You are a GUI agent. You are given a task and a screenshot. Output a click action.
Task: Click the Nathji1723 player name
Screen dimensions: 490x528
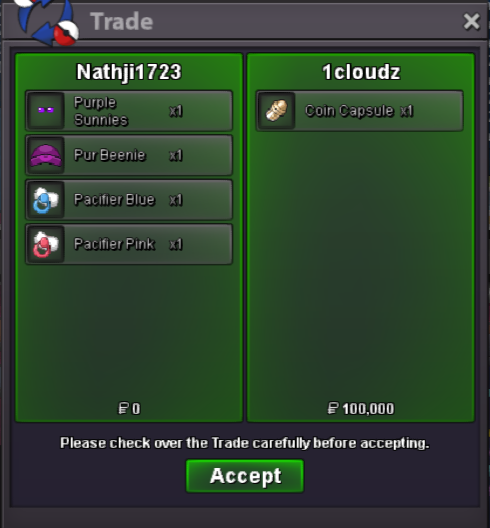pyautogui.click(x=129, y=72)
